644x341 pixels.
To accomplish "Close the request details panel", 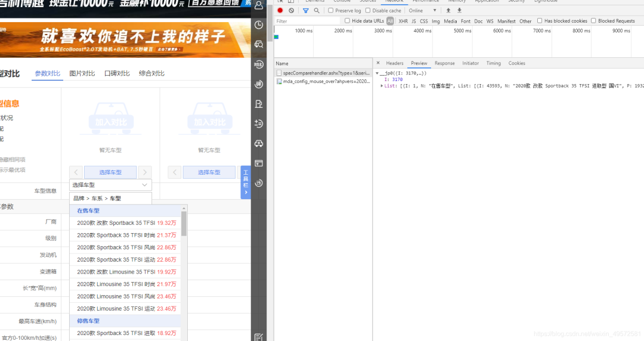I will coord(378,63).
